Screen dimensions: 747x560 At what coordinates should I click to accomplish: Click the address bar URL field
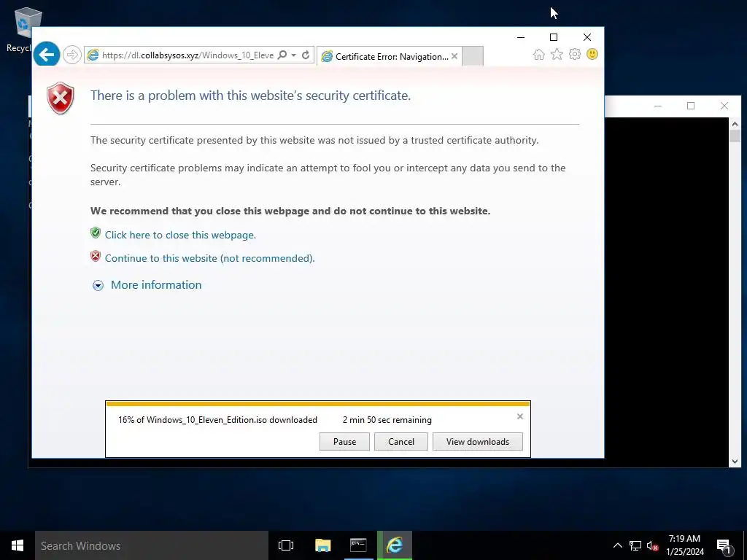(x=187, y=55)
